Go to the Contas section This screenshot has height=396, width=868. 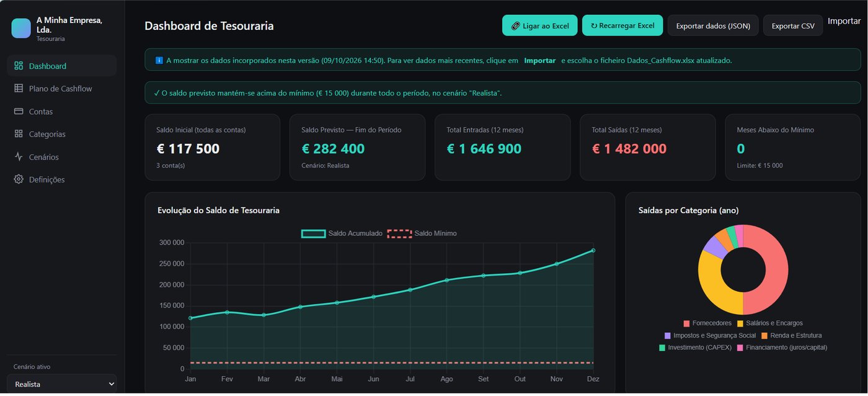tap(62, 112)
